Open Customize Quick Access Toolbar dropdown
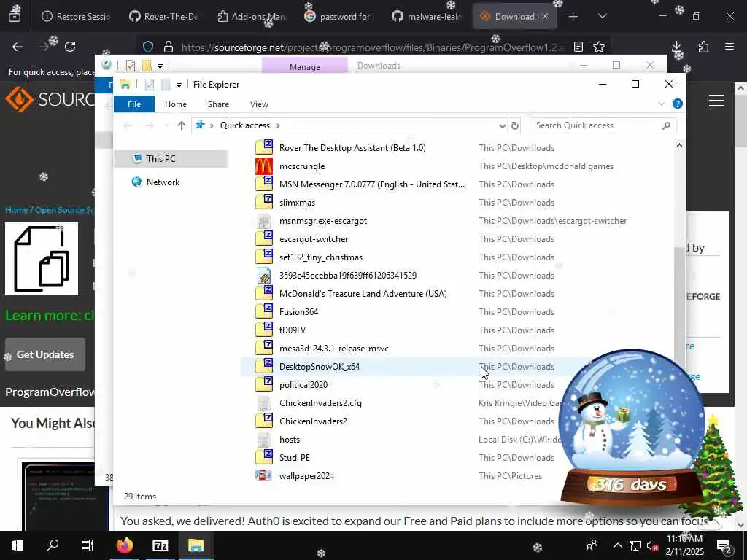This screenshot has width=747, height=560. [x=179, y=85]
